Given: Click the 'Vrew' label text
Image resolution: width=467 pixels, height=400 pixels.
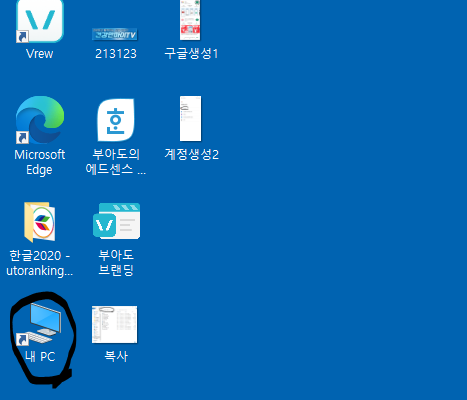Looking at the screenshot, I should point(40,54).
